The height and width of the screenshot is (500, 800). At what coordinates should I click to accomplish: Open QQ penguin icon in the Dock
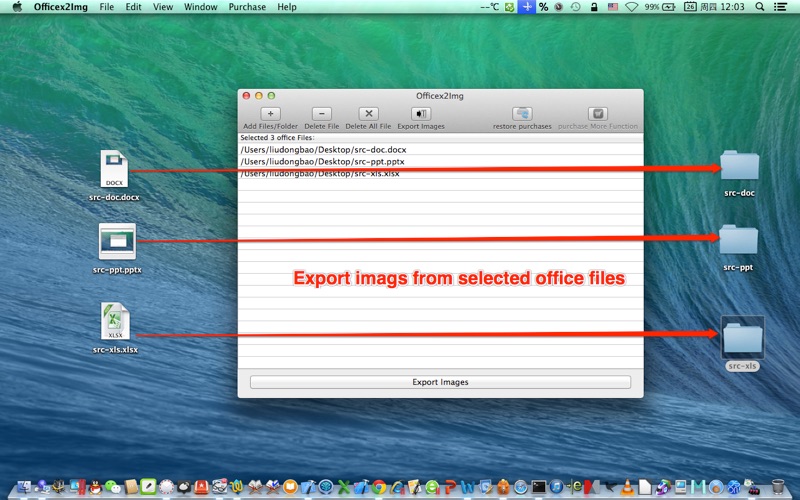point(95,487)
